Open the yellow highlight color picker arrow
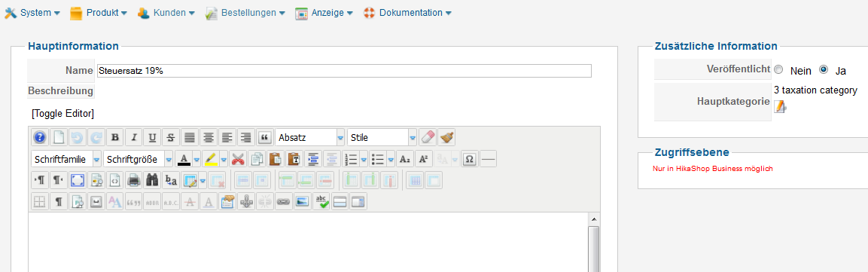 pyautogui.click(x=224, y=160)
